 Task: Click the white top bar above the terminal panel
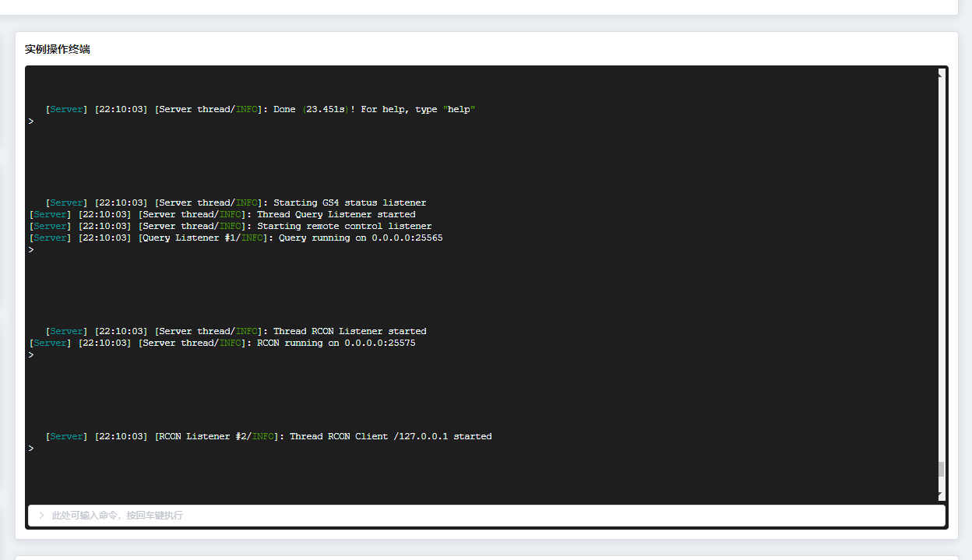tap(483, 6)
